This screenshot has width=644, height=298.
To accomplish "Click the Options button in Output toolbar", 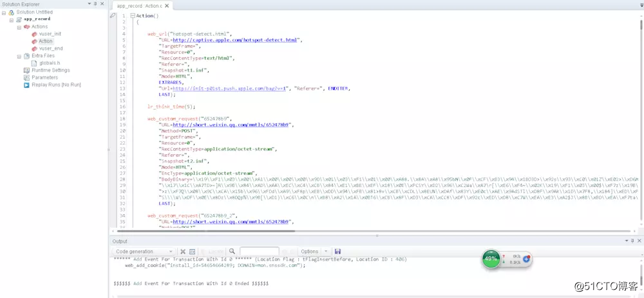I will tap(310, 252).
